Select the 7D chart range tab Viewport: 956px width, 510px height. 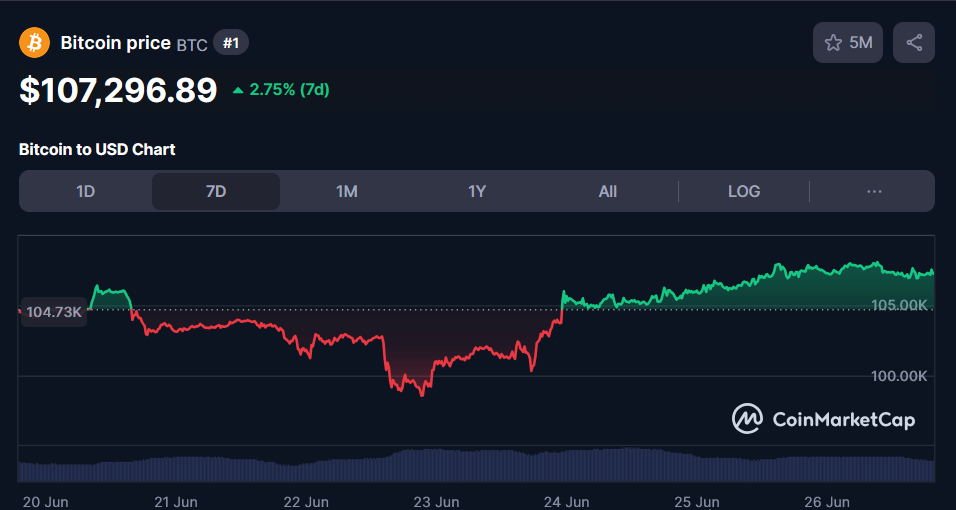216,191
